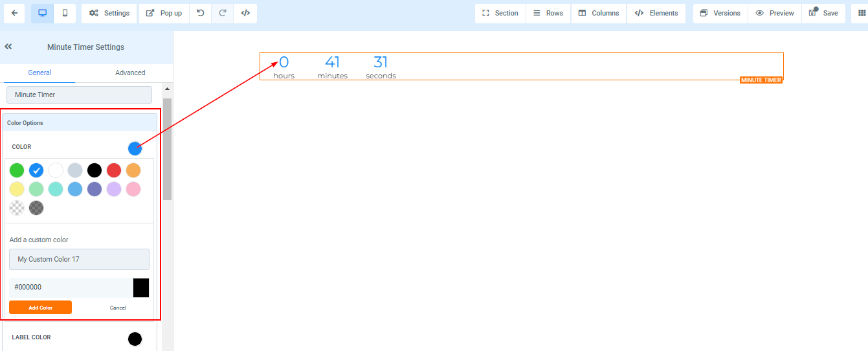The width and height of the screenshot is (868, 351).
Task: Collapse the Minute Timer Settings panel
Action: pos(8,47)
